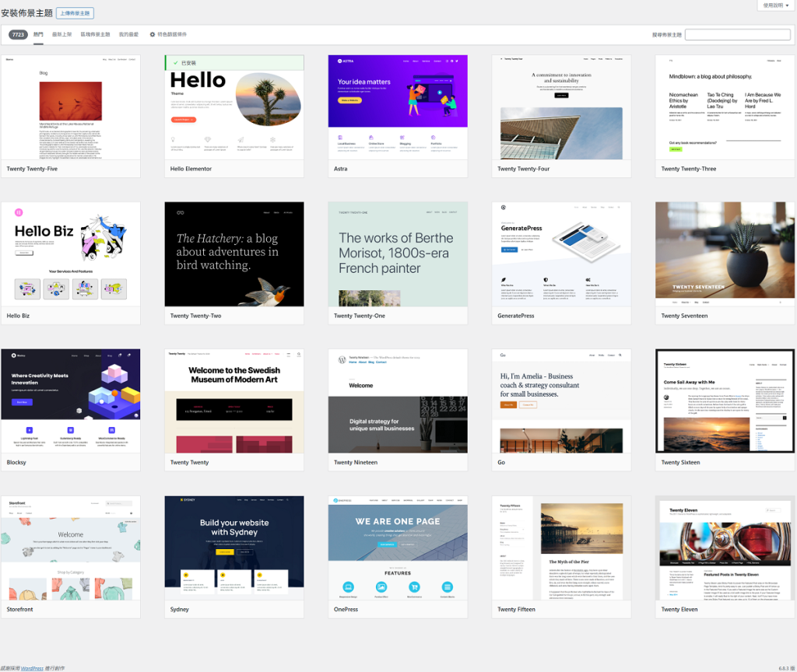This screenshot has height=672, width=797.
Task: Click the Astra theme screenshot
Action: click(398, 107)
